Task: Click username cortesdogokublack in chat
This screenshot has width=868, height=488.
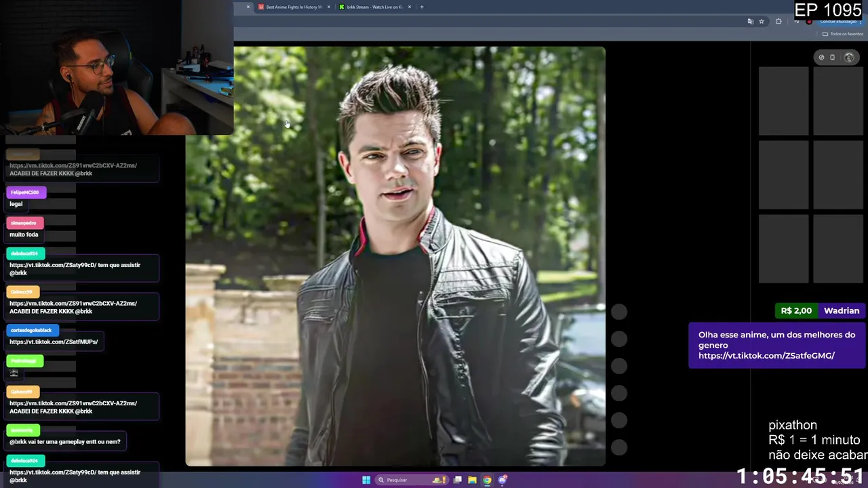Action: [x=32, y=330]
